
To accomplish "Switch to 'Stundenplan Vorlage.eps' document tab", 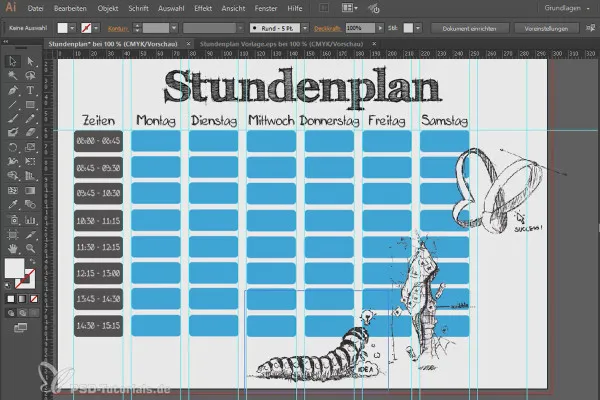I will pyautogui.click(x=281, y=44).
